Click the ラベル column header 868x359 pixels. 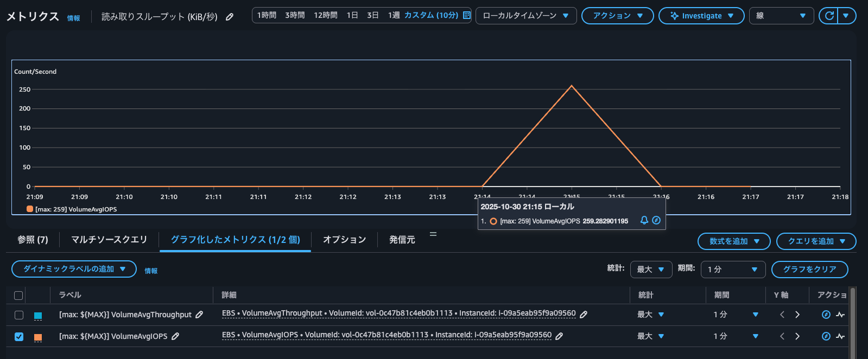pyautogui.click(x=70, y=295)
